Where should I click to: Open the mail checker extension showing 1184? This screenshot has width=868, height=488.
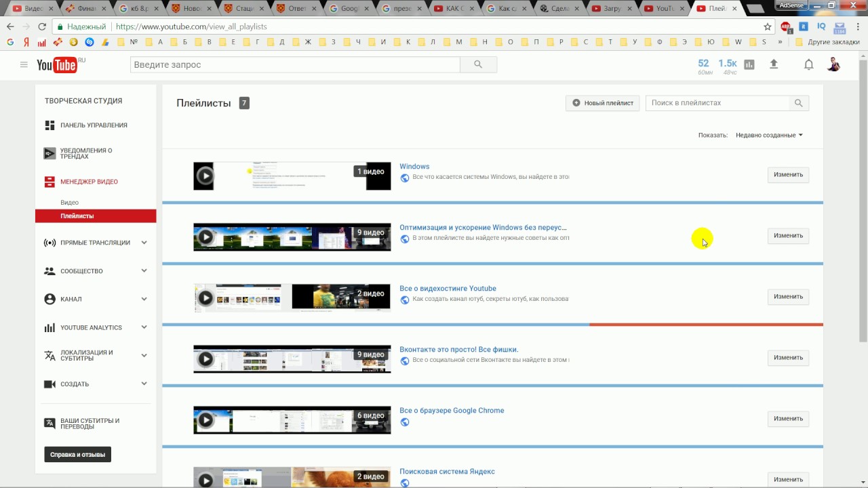pos(840,27)
